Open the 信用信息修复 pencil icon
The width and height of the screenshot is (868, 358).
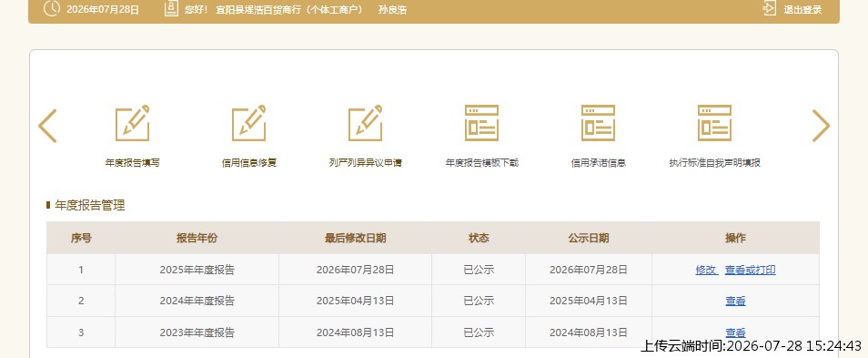[248, 123]
